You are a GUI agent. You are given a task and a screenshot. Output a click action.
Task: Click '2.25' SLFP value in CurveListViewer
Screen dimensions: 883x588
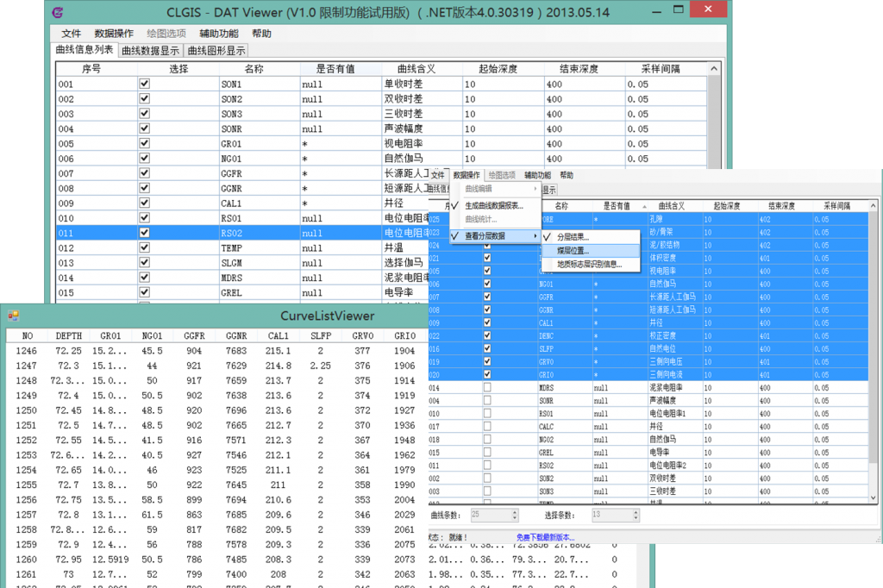(x=321, y=366)
